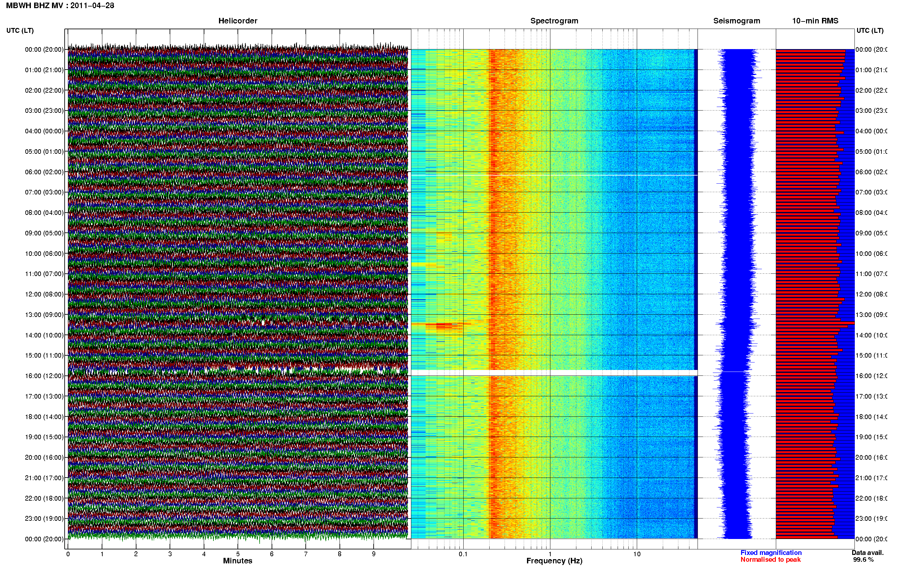
Task: Click the left-axis time label '23:00 (19:00)'
Action: pyautogui.click(x=44, y=519)
